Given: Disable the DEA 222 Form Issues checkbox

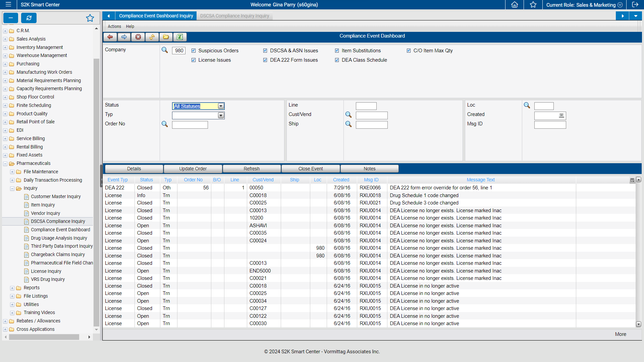Looking at the screenshot, I should click(x=265, y=60).
